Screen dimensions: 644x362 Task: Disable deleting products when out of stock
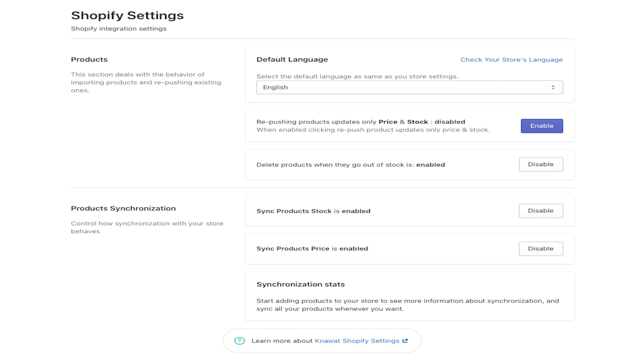pos(541,165)
